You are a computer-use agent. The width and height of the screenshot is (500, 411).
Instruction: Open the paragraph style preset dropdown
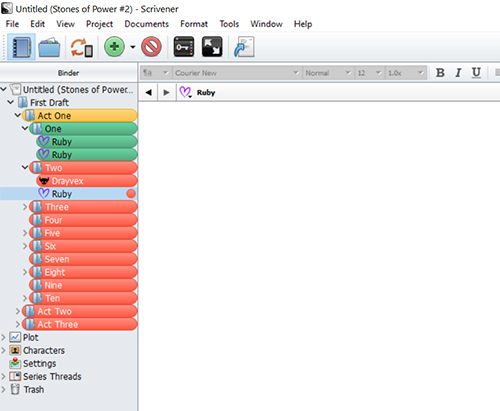(156, 73)
